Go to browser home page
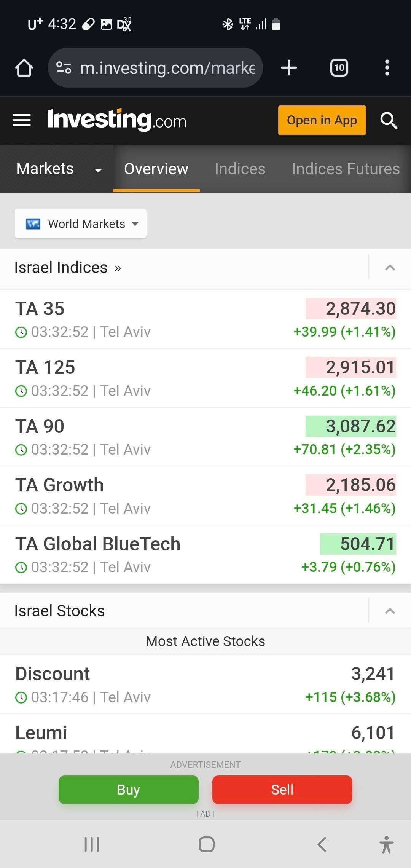This screenshot has height=868, width=411. (x=24, y=68)
